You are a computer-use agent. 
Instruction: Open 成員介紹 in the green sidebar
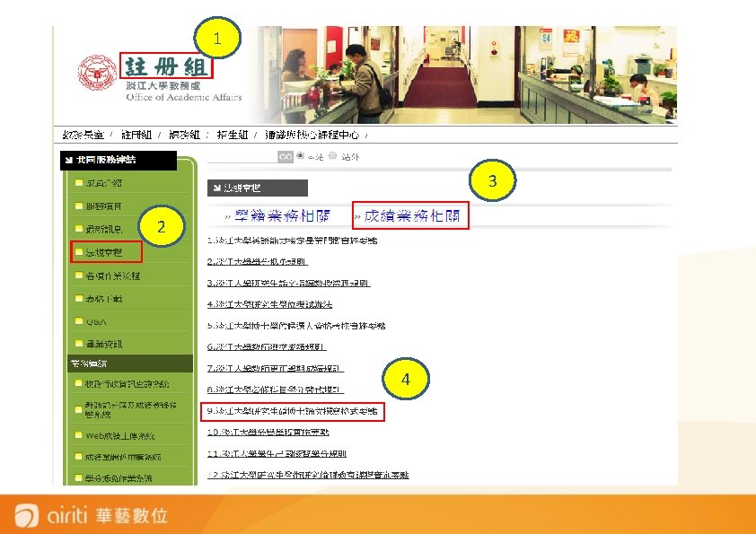(103, 183)
